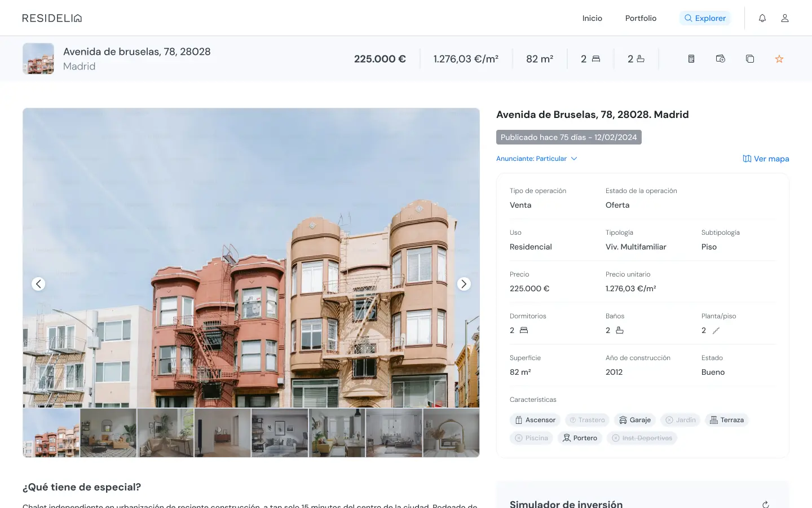
Task: Open the Ver mapa link
Action: pyautogui.click(x=766, y=159)
